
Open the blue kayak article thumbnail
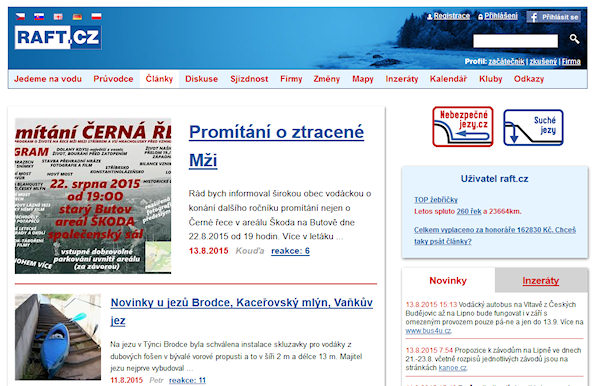pyautogui.click(x=58, y=337)
